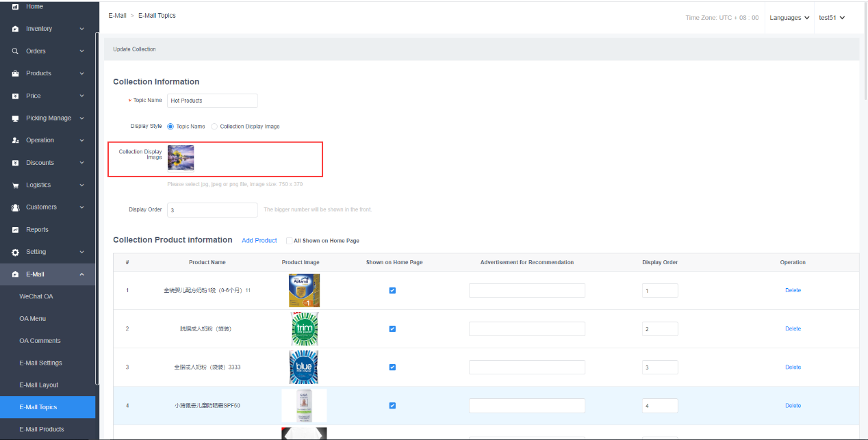Open the test51 user menu
Image resolution: width=868 pixels, height=440 pixels.
(x=832, y=18)
